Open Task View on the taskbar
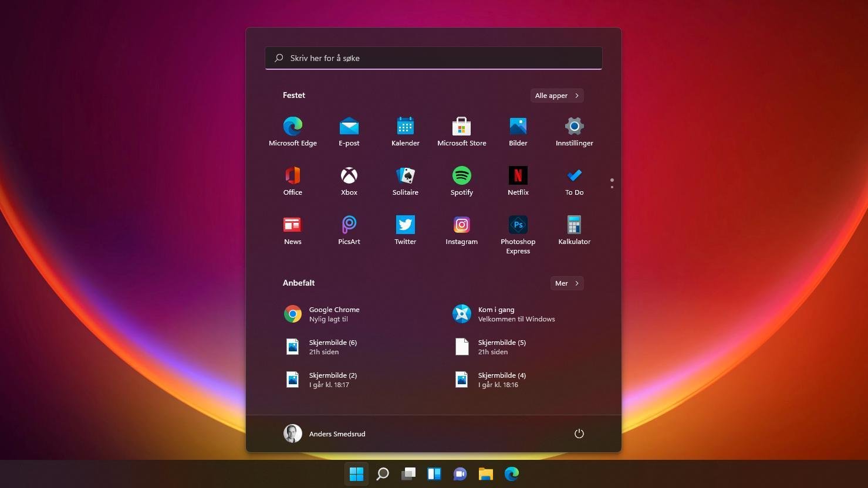The image size is (868, 488). tap(408, 474)
